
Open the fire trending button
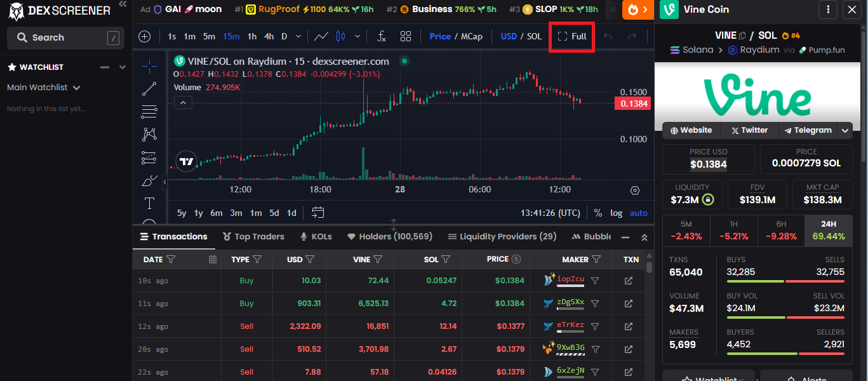638,10
